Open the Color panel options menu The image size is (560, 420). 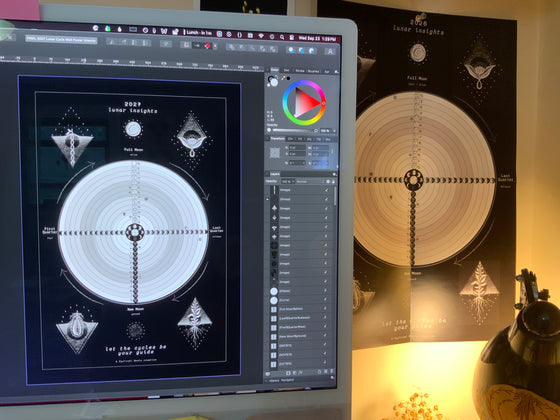(x=336, y=72)
